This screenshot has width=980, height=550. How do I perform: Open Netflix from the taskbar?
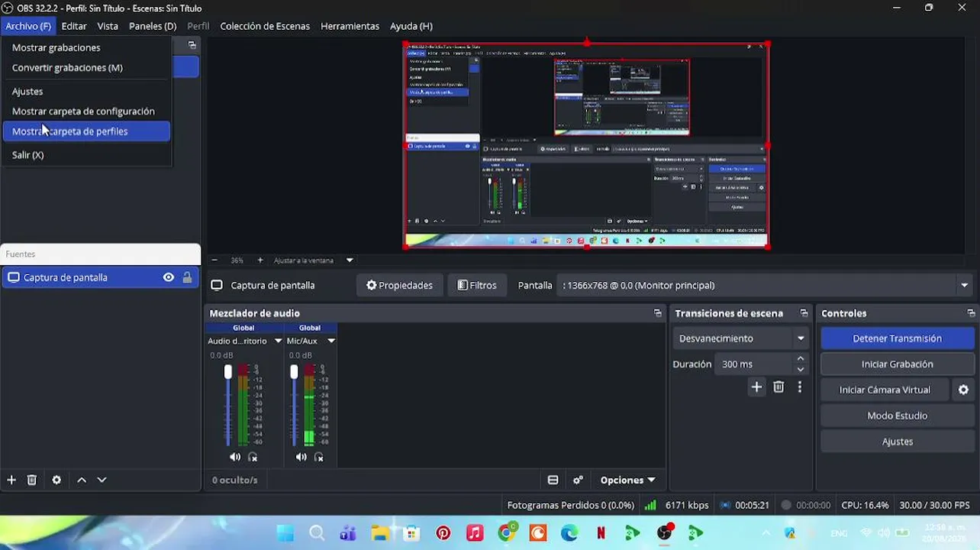click(x=601, y=533)
